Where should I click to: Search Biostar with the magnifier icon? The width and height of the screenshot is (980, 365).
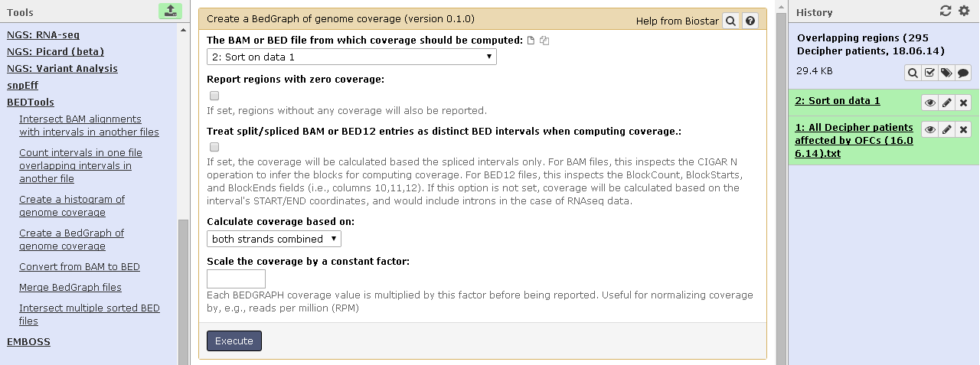(731, 21)
